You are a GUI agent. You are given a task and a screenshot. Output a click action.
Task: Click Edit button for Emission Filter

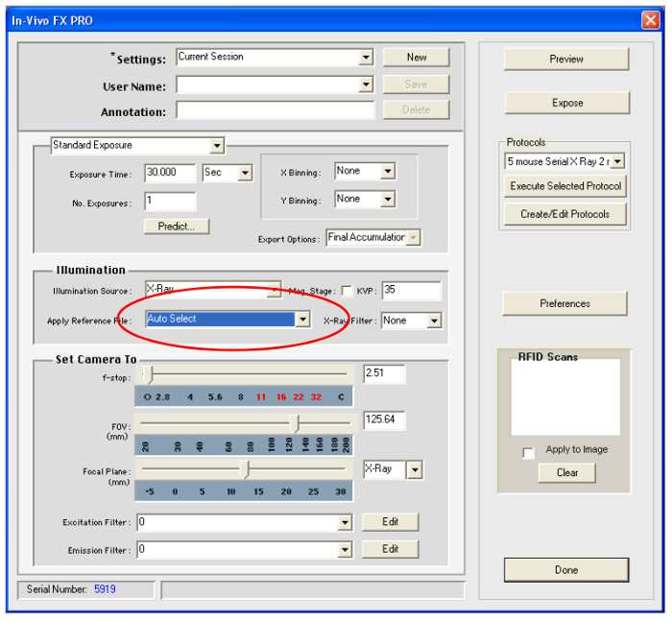[390, 549]
